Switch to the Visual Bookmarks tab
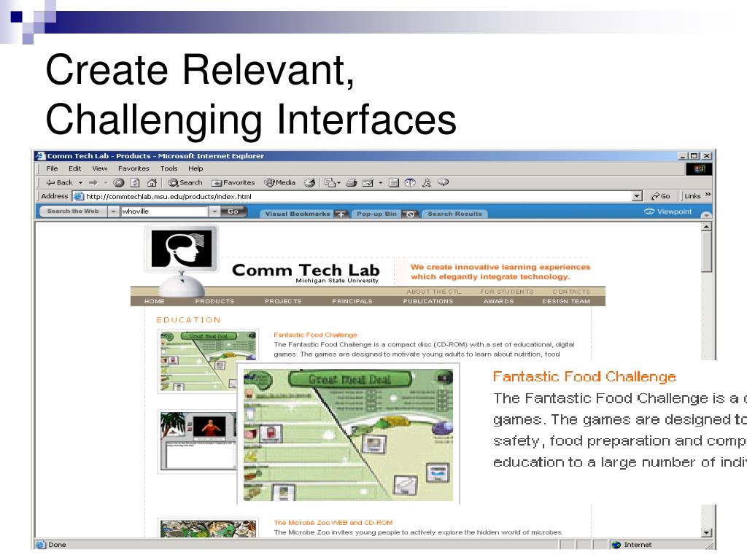Image resolution: width=747 pixels, height=560 pixels. [x=298, y=214]
